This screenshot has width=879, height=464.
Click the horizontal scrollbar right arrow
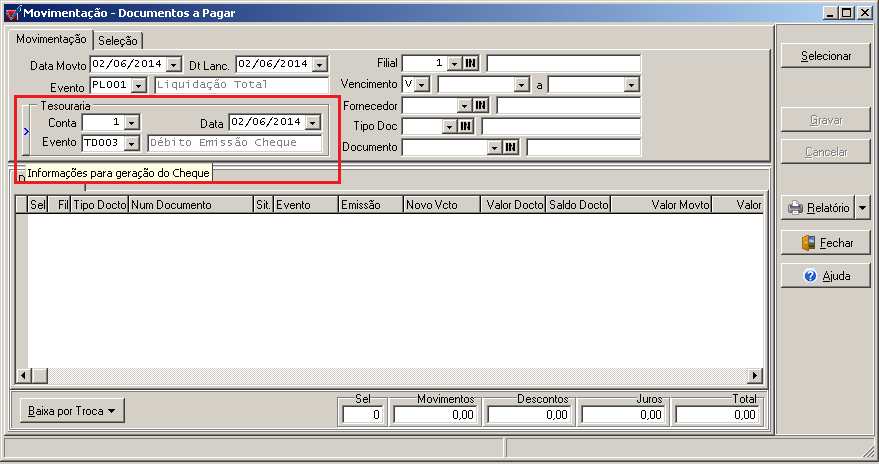pos(755,375)
